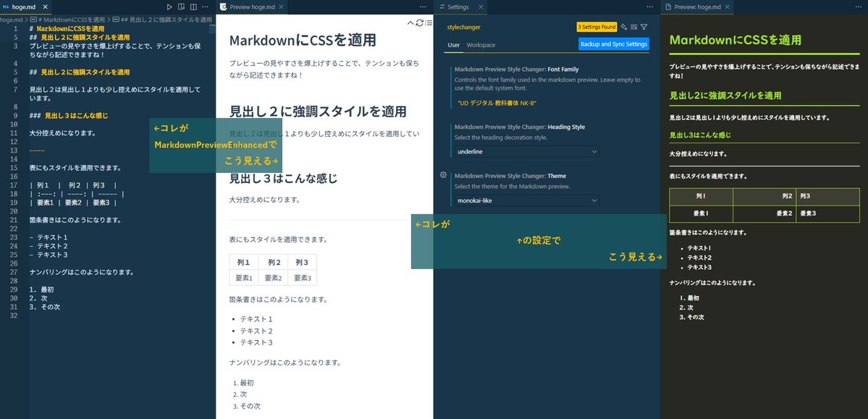Image resolution: width=868 pixels, height=419 pixels.
Task: Open the gear icon beside the Theme setting
Action: pyautogui.click(x=444, y=176)
